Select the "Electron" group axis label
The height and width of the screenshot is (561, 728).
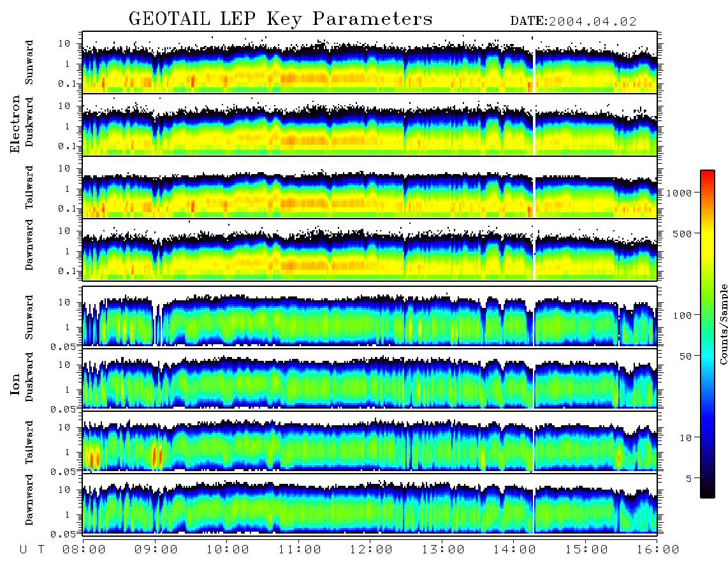(x=15, y=124)
